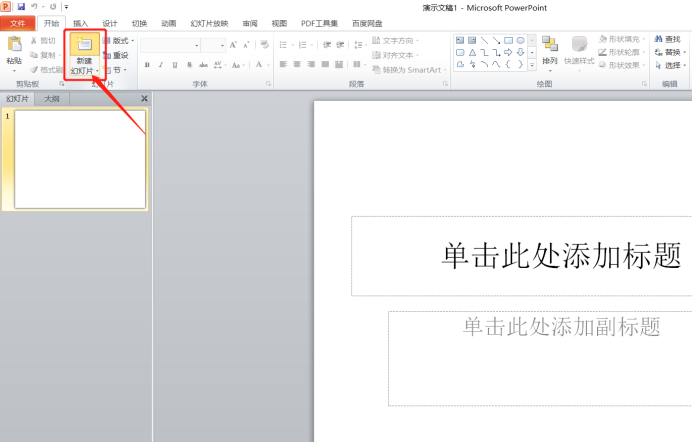Toggle center text alignment
Screen dimensions: 692x443
[x=297, y=65]
